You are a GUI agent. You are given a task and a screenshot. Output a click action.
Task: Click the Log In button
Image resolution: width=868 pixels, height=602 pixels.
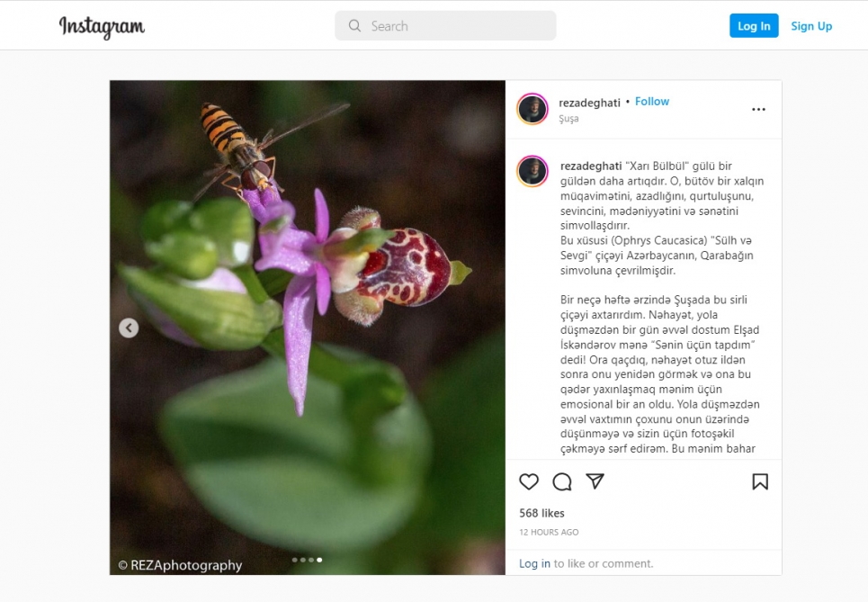(x=754, y=26)
